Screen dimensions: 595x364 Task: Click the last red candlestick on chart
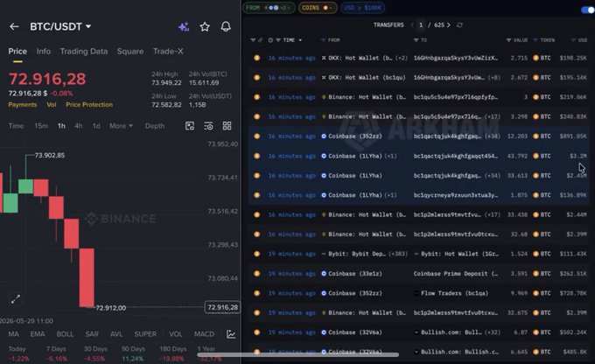(x=87, y=278)
